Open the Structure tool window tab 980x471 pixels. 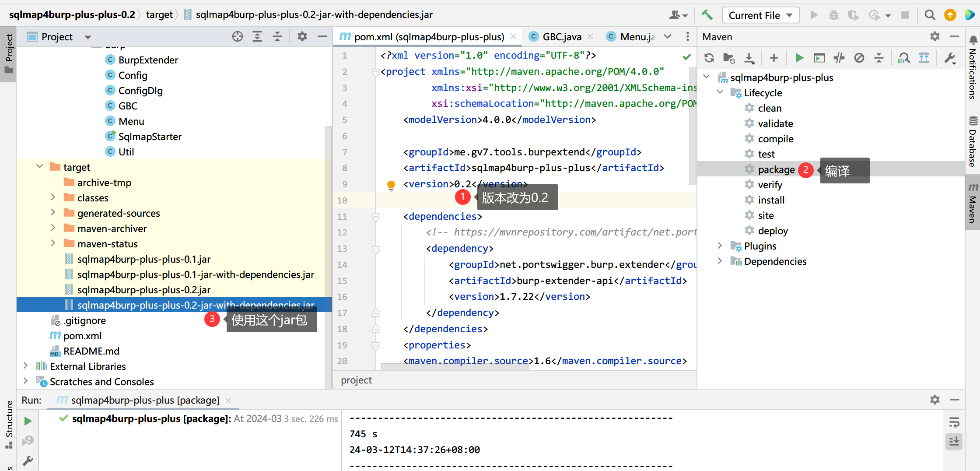[9, 425]
